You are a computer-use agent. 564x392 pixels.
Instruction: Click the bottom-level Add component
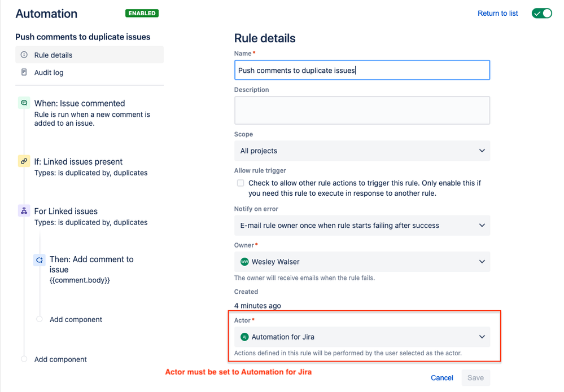60,359
